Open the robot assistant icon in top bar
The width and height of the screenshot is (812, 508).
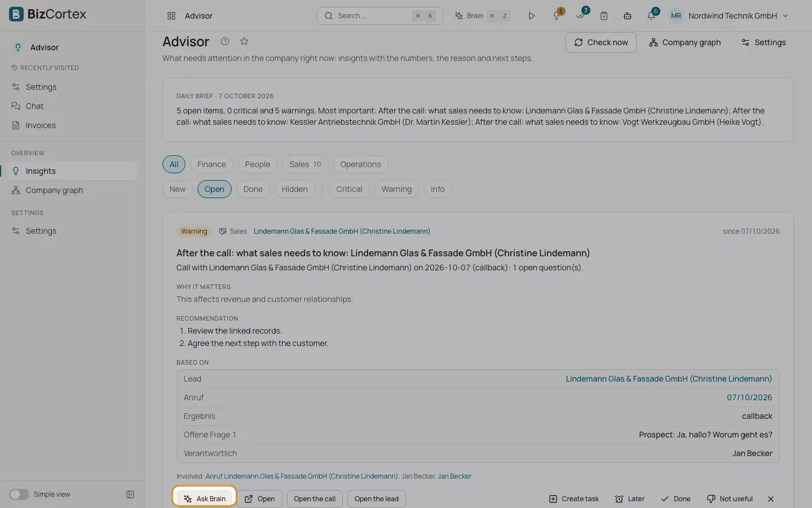pos(628,16)
